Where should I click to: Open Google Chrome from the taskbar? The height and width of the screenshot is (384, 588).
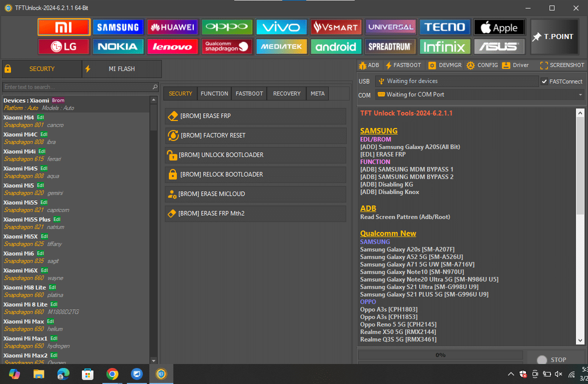click(x=113, y=374)
